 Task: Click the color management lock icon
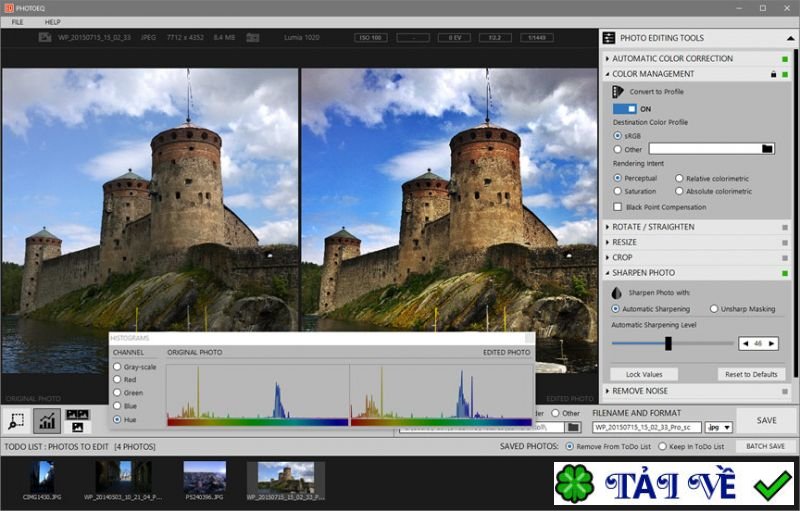coord(772,74)
